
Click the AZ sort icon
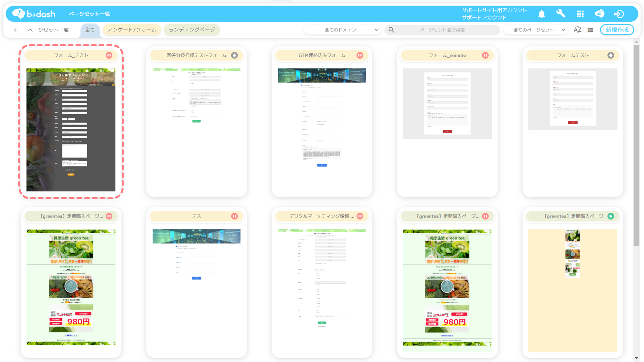coord(577,30)
